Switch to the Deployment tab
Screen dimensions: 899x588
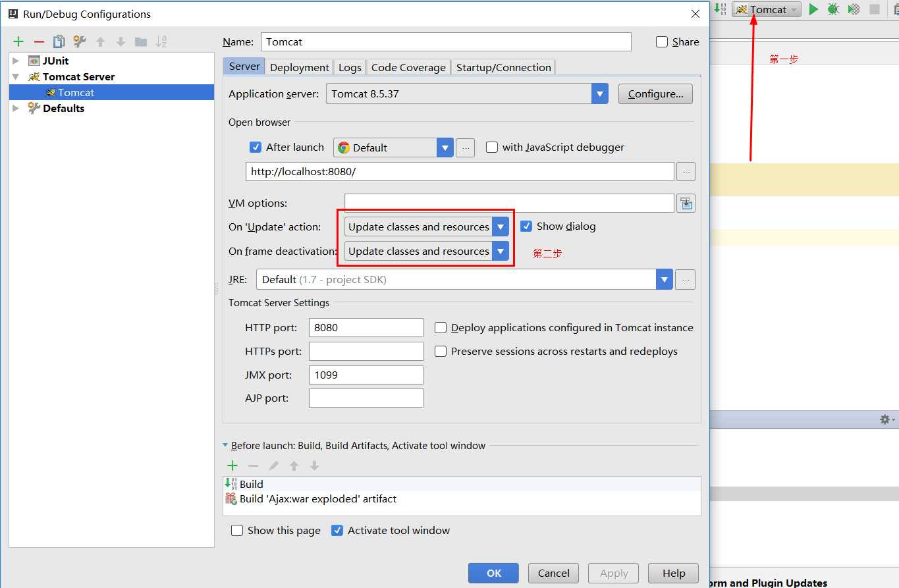point(300,67)
